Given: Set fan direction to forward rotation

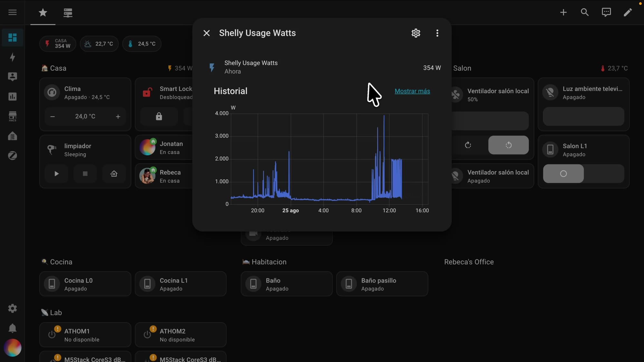Looking at the screenshot, I should pyautogui.click(x=468, y=145).
